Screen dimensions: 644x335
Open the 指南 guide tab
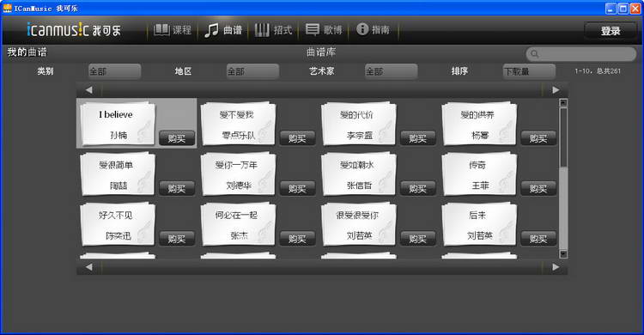[373, 29]
